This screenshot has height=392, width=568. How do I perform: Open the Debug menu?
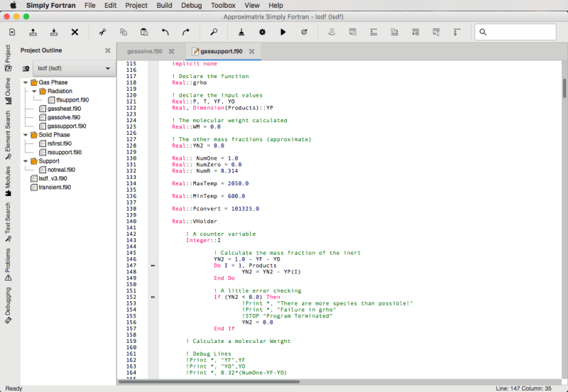point(191,6)
